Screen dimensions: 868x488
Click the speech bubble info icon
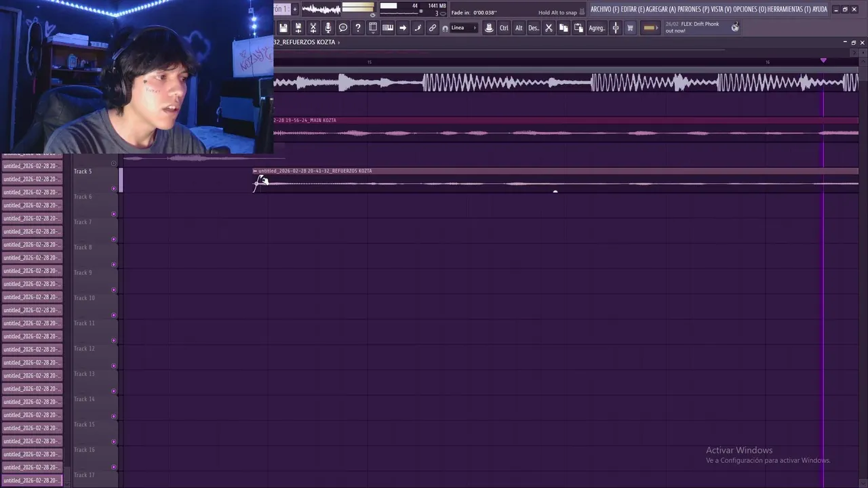(x=343, y=28)
